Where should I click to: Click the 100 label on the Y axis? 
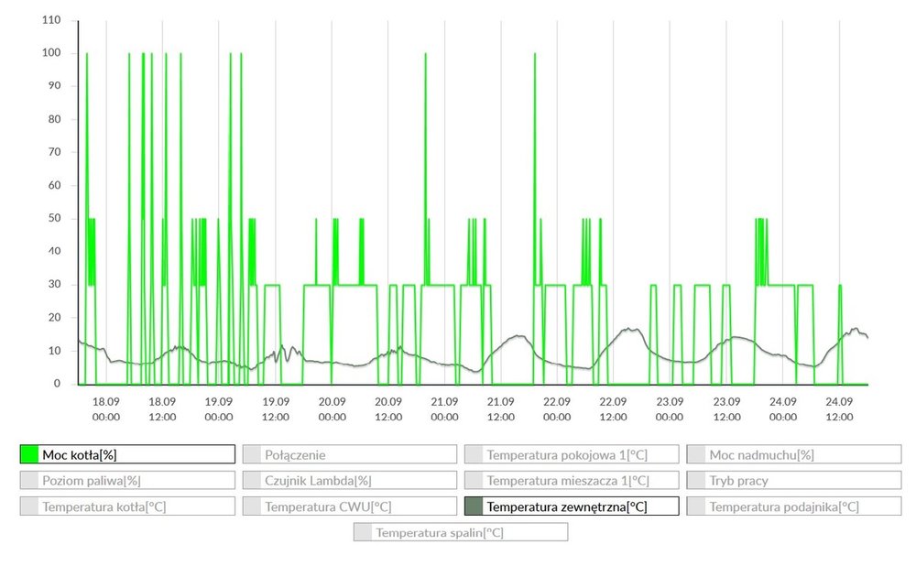pos(52,53)
